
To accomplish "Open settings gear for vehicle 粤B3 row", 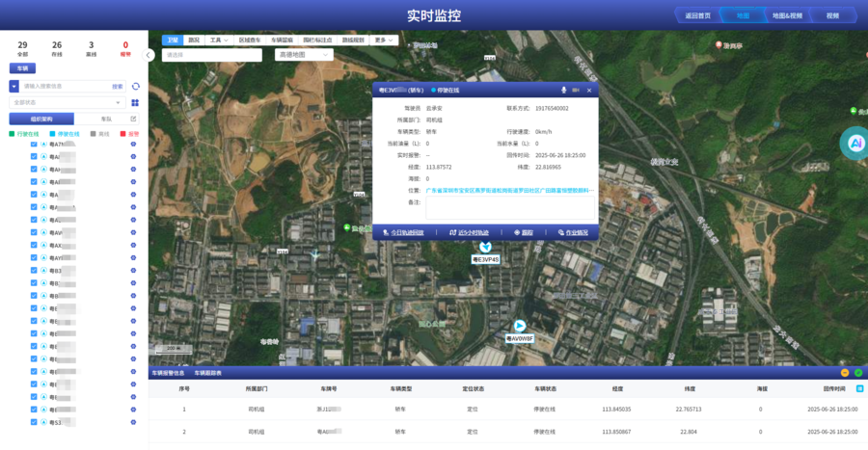I will pyautogui.click(x=133, y=271).
